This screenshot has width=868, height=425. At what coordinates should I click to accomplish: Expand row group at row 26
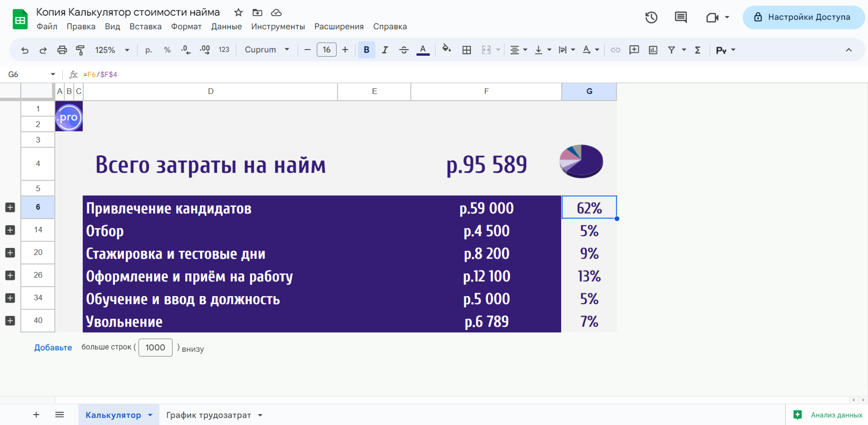pyautogui.click(x=10, y=275)
